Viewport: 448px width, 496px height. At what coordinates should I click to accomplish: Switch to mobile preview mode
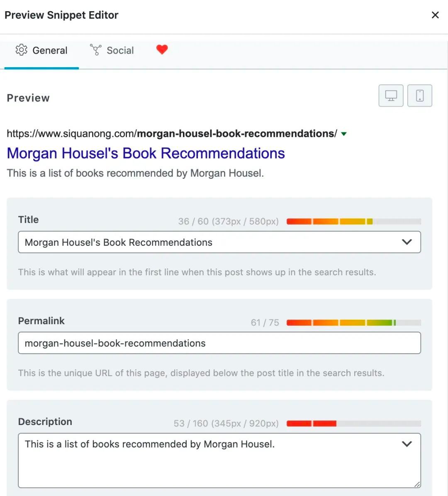(x=420, y=95)
